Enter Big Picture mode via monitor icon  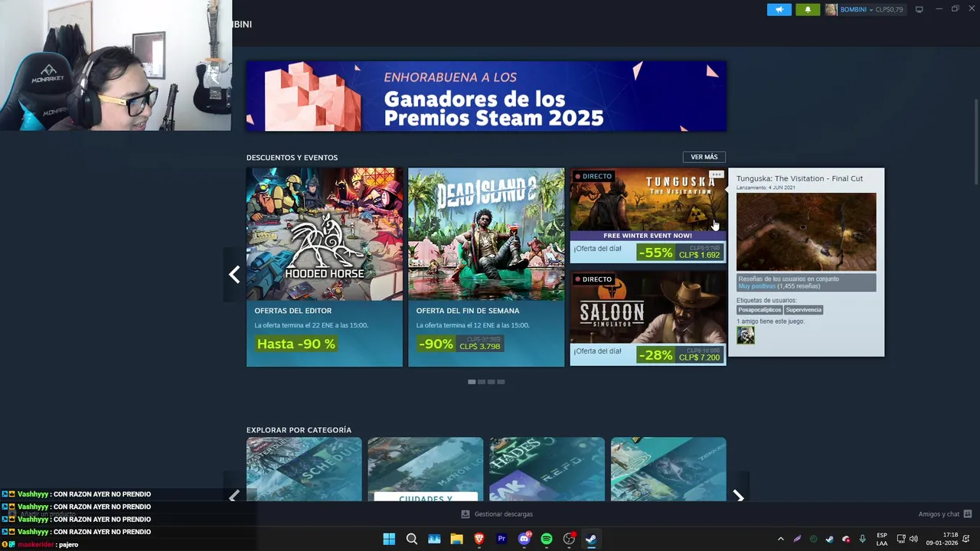coord(920,9)
